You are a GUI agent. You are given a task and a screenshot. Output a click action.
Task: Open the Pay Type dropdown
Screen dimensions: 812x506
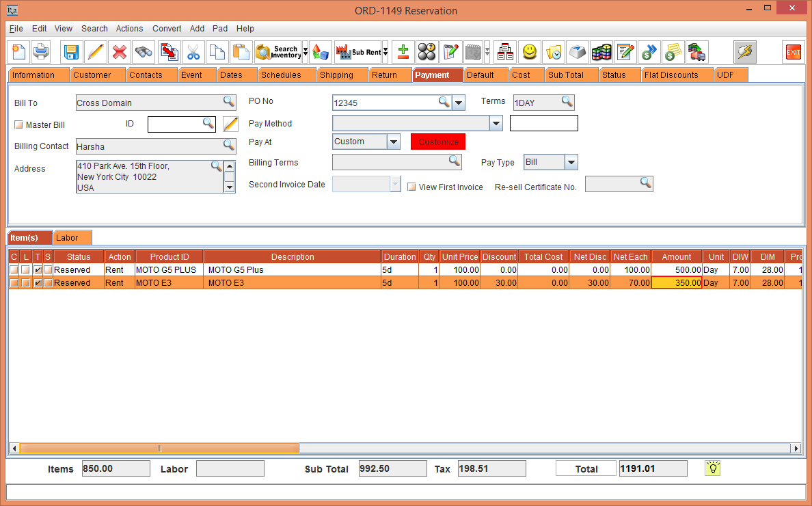coord(571,163)
